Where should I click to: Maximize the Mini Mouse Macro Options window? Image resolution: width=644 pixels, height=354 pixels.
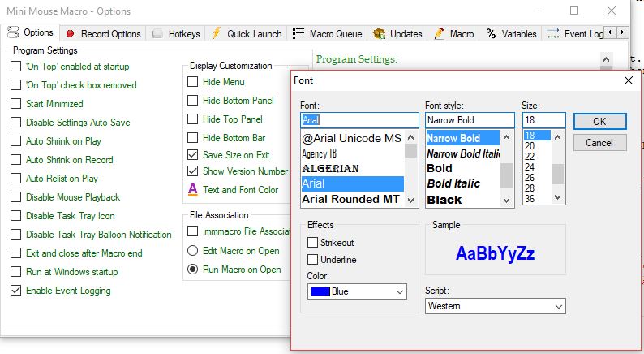tap(574, 11)
